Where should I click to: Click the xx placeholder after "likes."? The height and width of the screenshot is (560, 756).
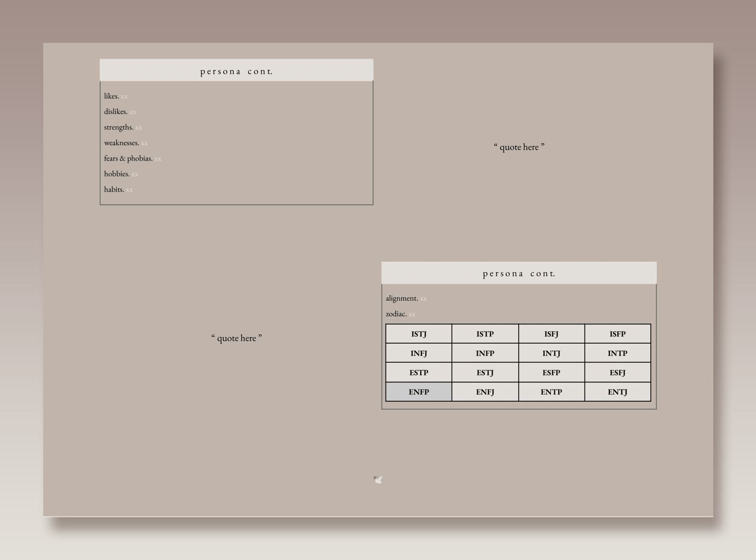point(124,96)
